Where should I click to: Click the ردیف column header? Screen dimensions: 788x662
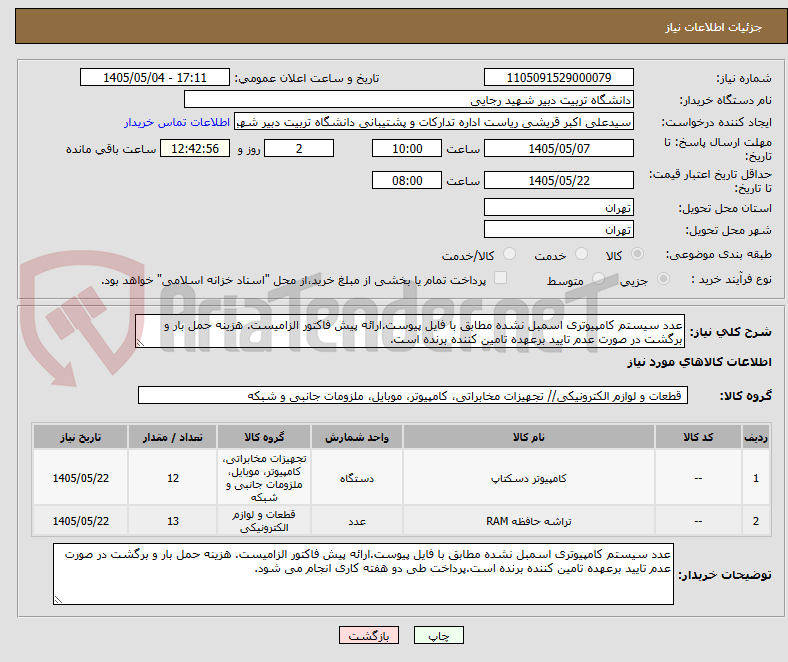click(x=756, y=437)
